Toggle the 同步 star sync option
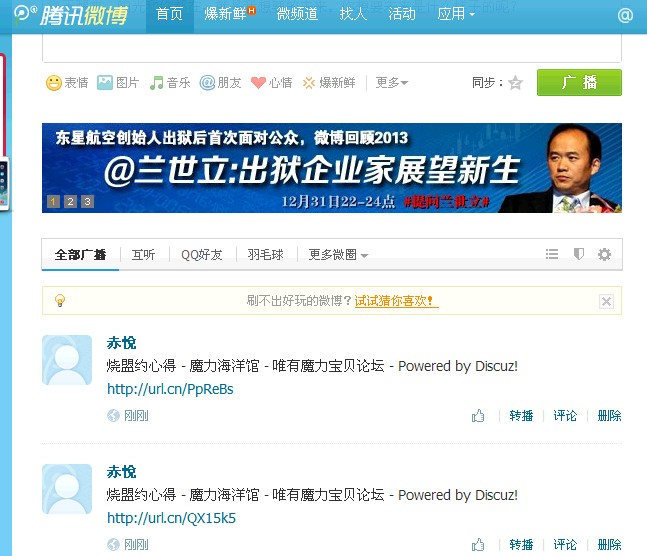 tap(515, 83)
